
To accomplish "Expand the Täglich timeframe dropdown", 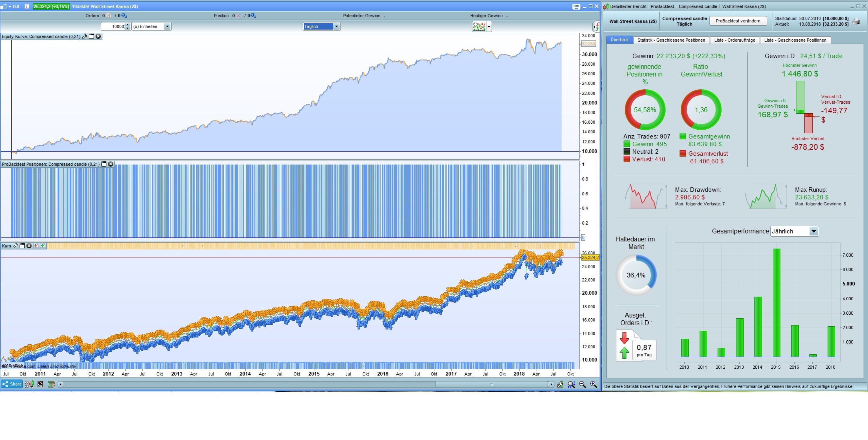I will point(336,26).
